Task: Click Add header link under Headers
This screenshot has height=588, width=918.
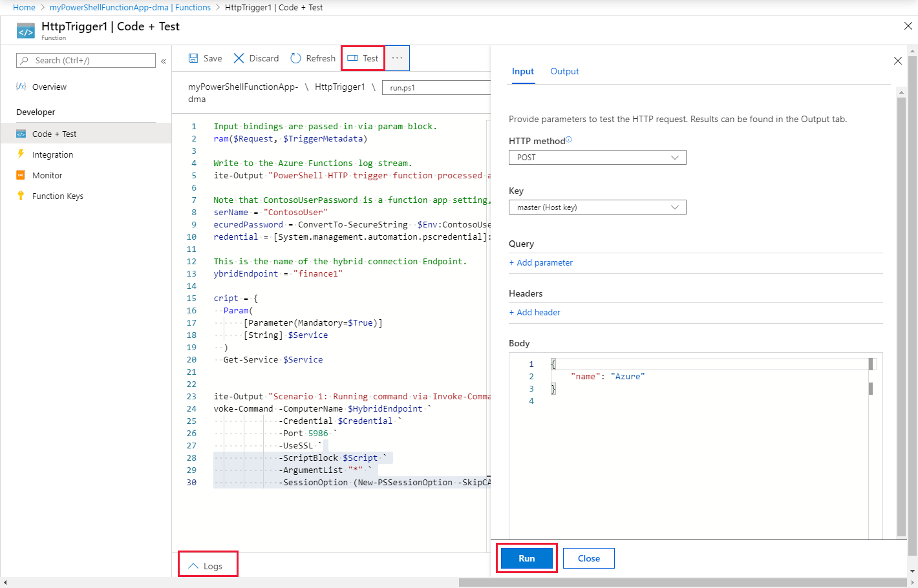Action: [535, 313]
